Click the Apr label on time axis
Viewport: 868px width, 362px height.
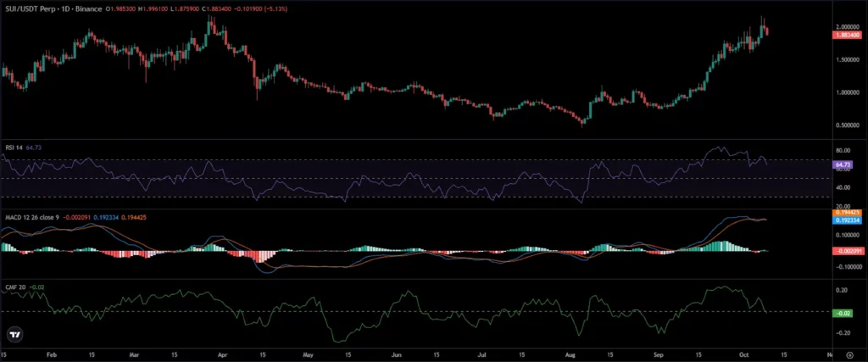pos(222,354)
